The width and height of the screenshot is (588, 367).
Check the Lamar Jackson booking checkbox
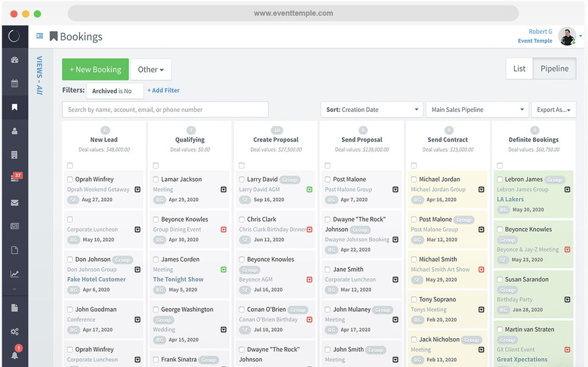click(156, 179)
